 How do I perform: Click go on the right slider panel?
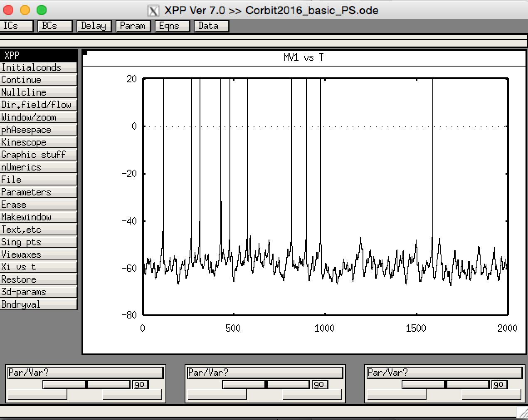tap(500, 385)
